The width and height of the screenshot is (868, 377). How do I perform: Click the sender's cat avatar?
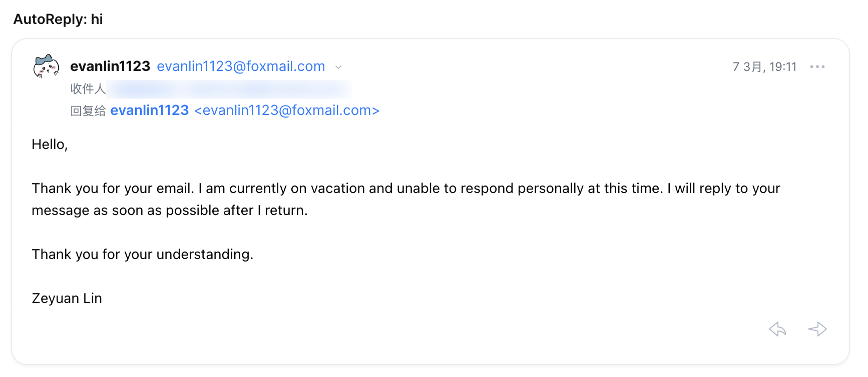pos(46,66)
